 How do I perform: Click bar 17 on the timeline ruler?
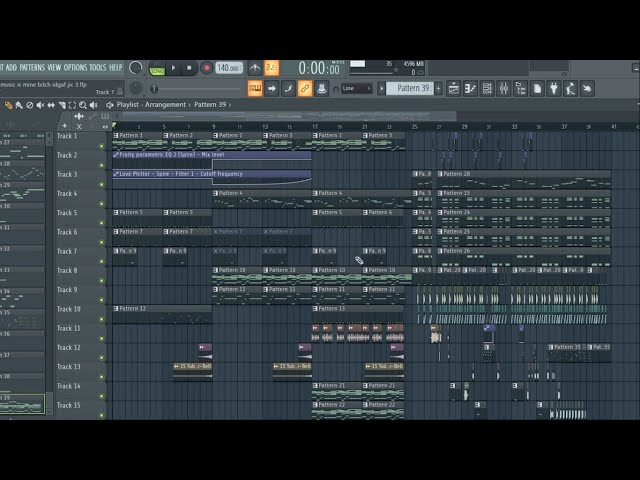pos(315,127)
